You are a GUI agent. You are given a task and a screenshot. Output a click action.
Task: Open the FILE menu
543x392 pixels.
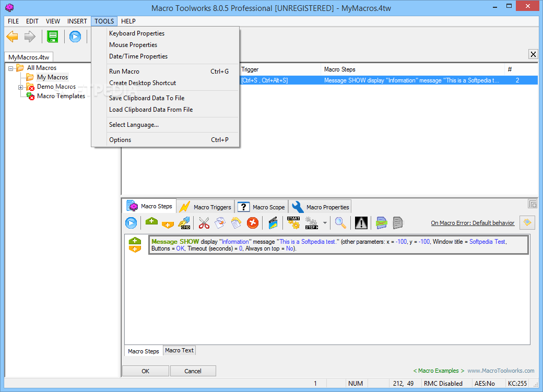14,21
